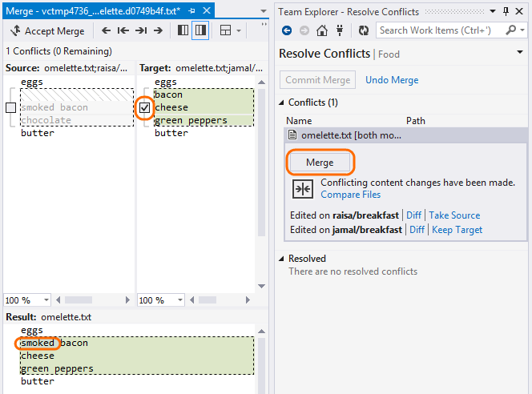This screenshot has width=532, height=394.
Task: Click the Compare Files link
Action: click(350, 195)
